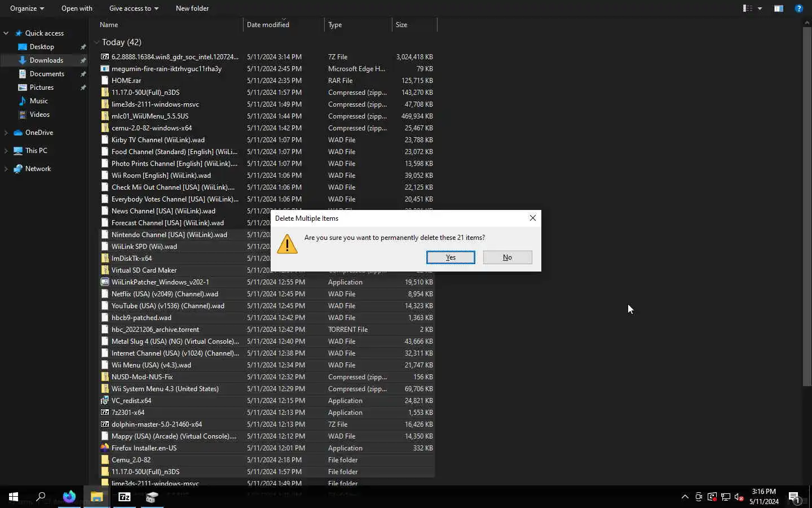Select 6.2.8888.16384 7Z file icon

tap(105, 57)
